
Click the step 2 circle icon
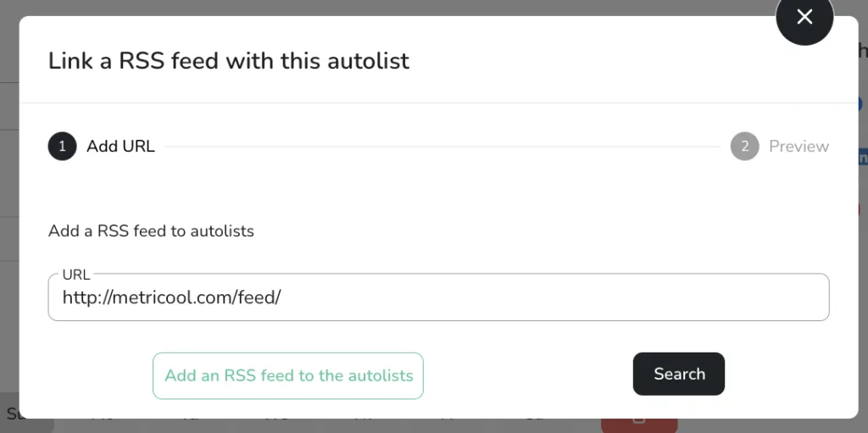pyautogui.click(x=744, y=147)
